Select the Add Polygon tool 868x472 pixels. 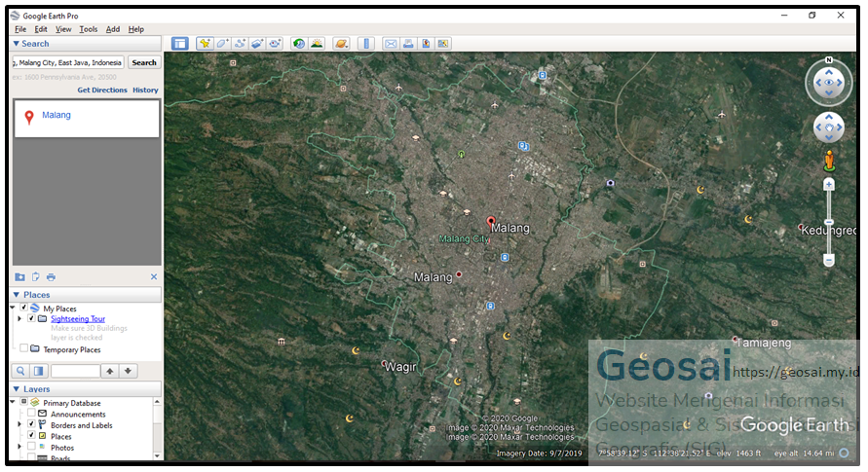tap(222, 44)
